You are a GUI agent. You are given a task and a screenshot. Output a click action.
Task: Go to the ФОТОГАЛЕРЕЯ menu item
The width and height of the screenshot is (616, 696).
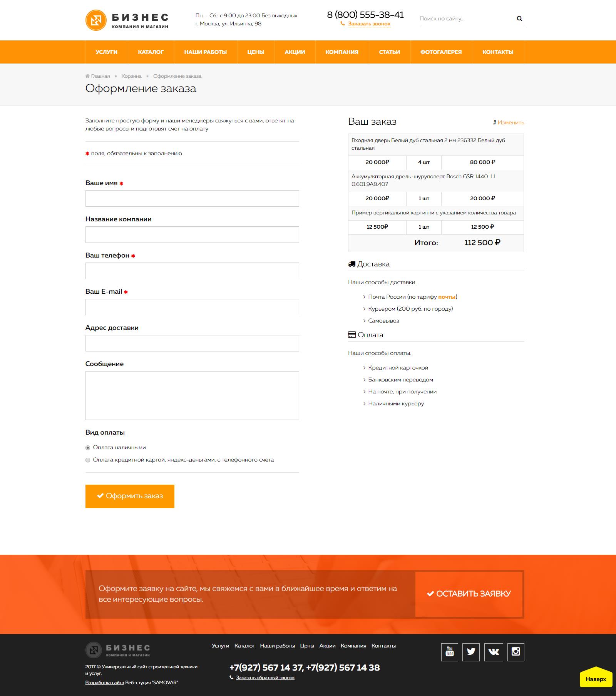coord(441,52)
